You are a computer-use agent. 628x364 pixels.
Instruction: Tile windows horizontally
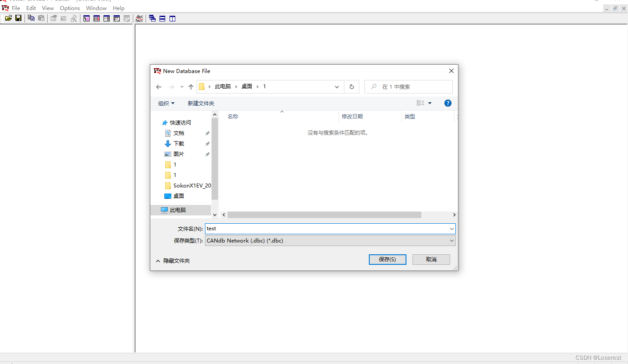click(162, 18)
